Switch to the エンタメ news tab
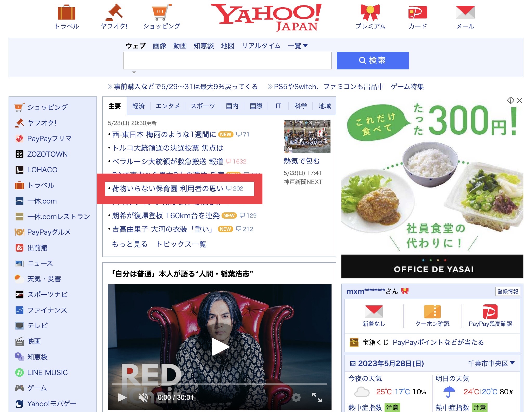The image size is (532, 412). click(167, 106)
